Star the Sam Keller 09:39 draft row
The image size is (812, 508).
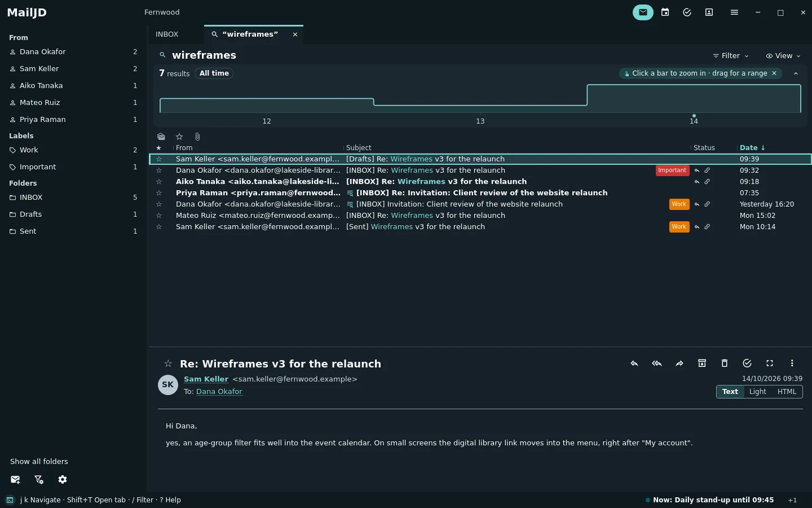click(x=159, y=159)
